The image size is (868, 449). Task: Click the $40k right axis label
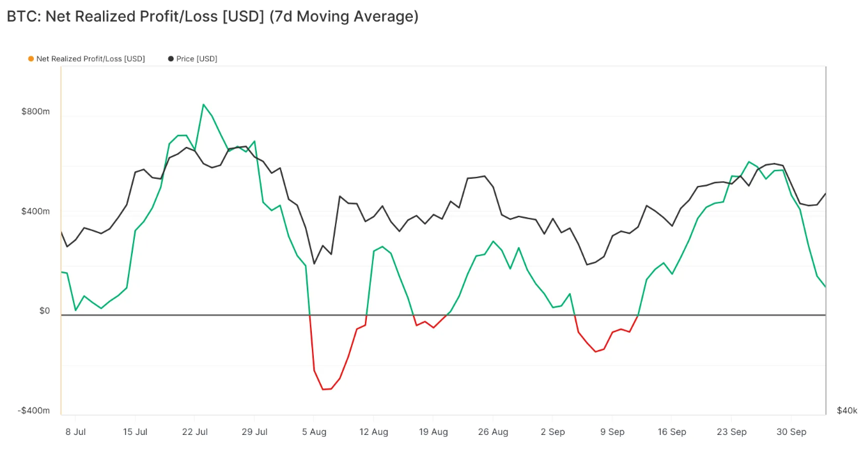click(847, 411)
